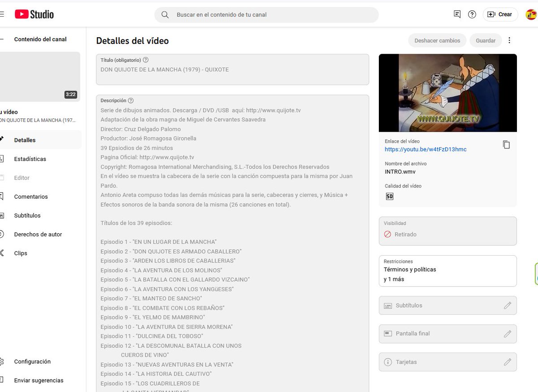This screenshot has width=538, height=392.
Task: Click line Episodio 4 'LA AVENTURA DE LOS MOLINOS'
Action: (x=161, y=270)
